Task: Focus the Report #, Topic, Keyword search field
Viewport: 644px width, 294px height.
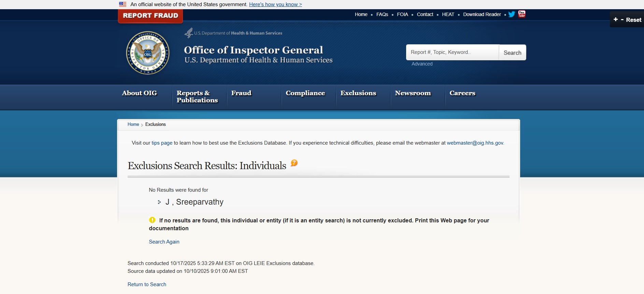Action: [453, 53]
